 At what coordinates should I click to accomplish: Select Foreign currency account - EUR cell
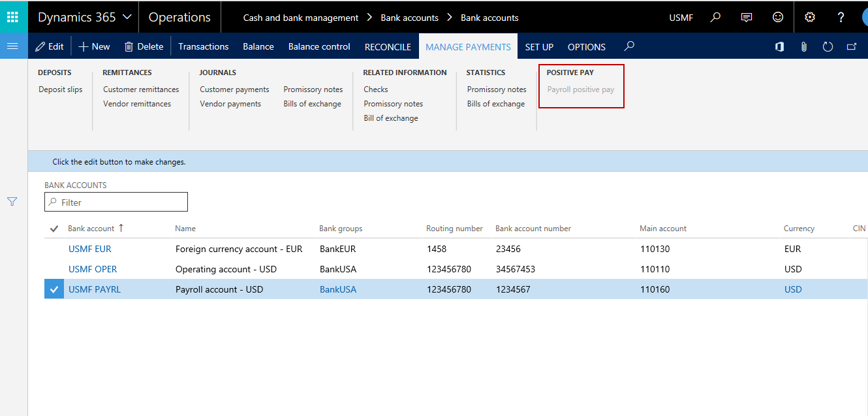[239, 249]
